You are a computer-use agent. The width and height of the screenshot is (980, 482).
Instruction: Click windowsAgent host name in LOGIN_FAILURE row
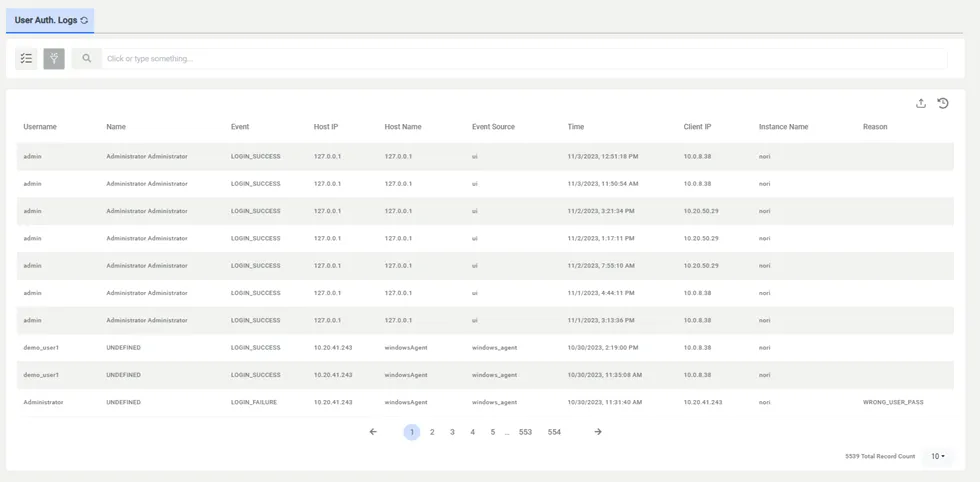[x=406, y=403]
